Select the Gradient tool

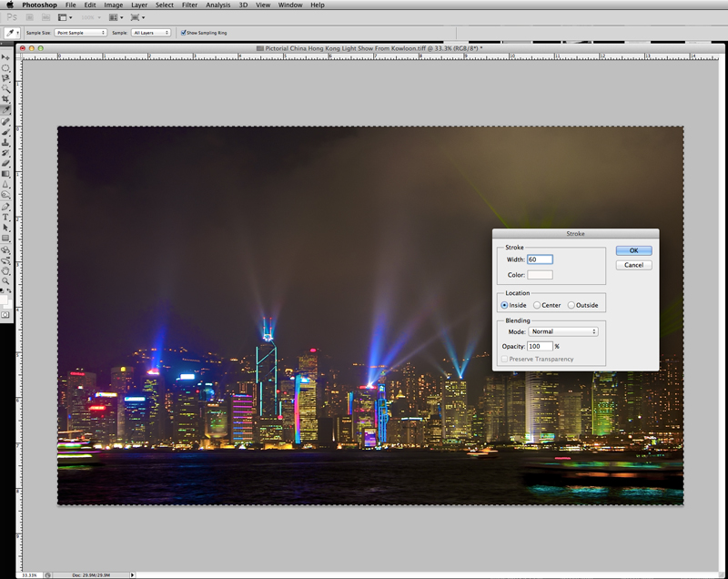(x=5, y=173)
